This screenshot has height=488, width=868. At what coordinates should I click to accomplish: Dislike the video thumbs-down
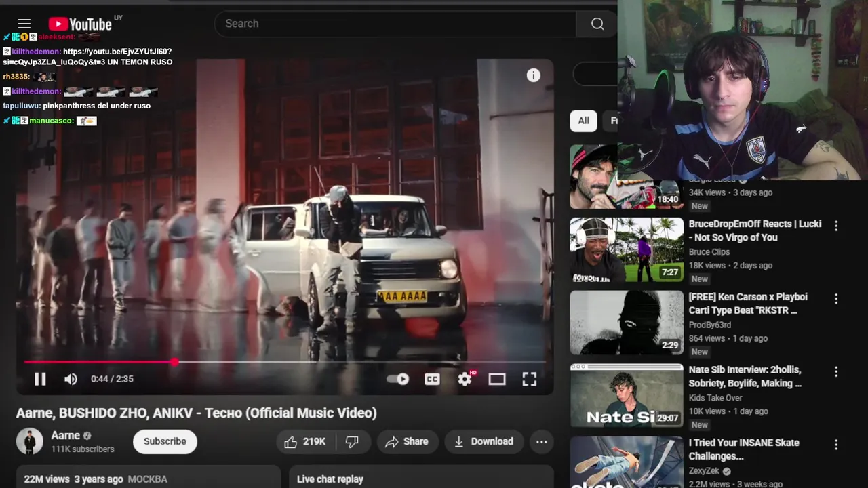(352, 441)
